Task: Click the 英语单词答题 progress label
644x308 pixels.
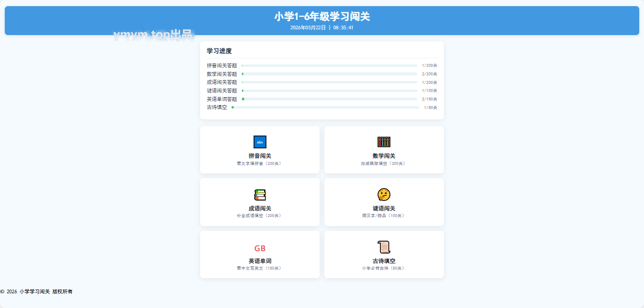Action: point(222,99)
